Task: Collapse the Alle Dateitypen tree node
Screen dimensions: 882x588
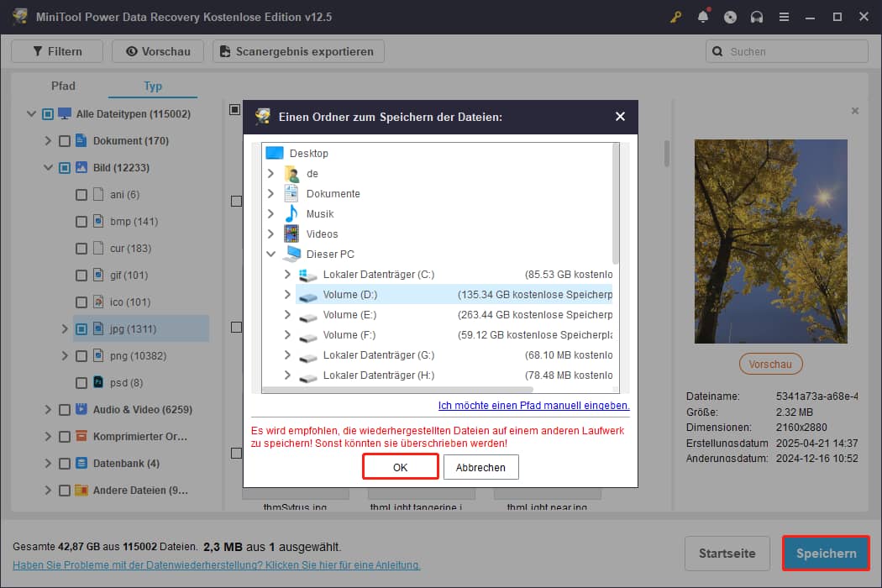Action: (31, 113)
